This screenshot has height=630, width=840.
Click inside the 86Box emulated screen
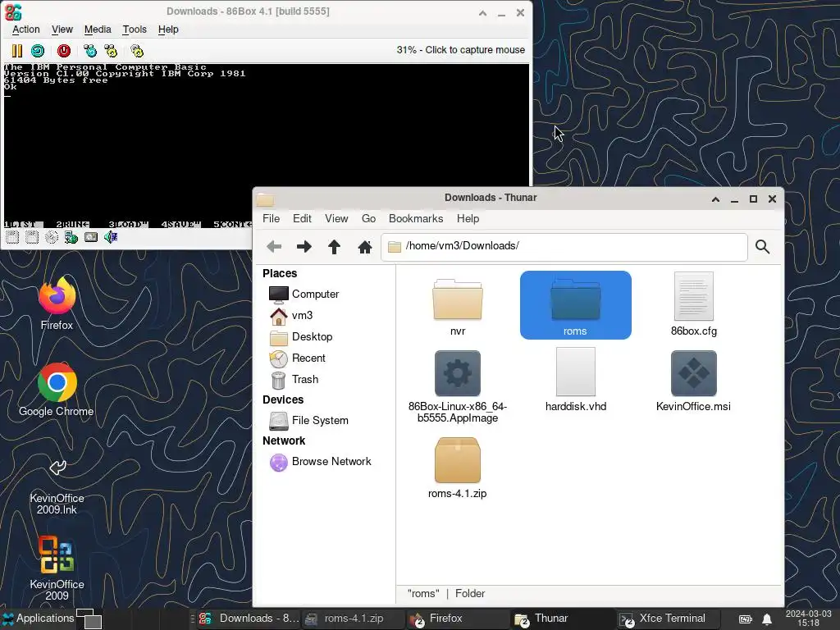[267, 146]
